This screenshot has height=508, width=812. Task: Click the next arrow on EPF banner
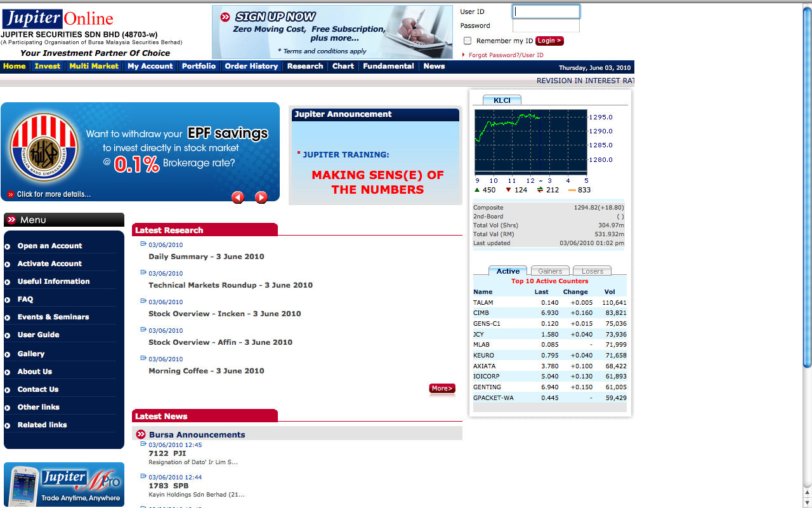click(261, 197)
